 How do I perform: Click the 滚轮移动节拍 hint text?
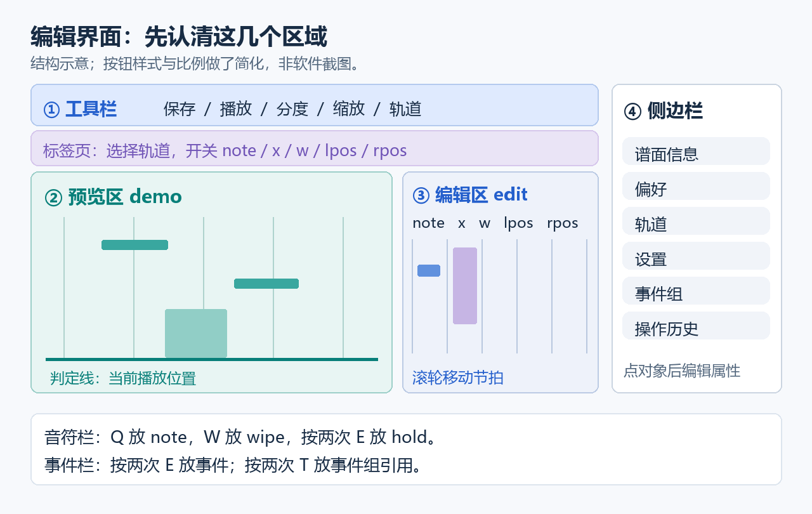click(458, 378)
